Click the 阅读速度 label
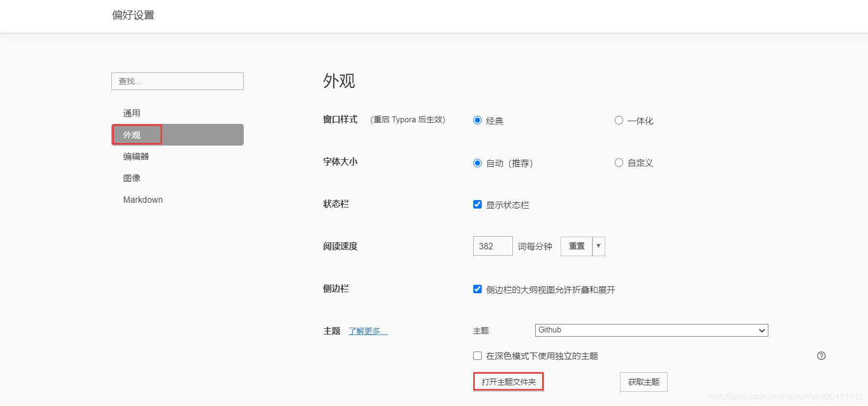 tap(340, 246)
